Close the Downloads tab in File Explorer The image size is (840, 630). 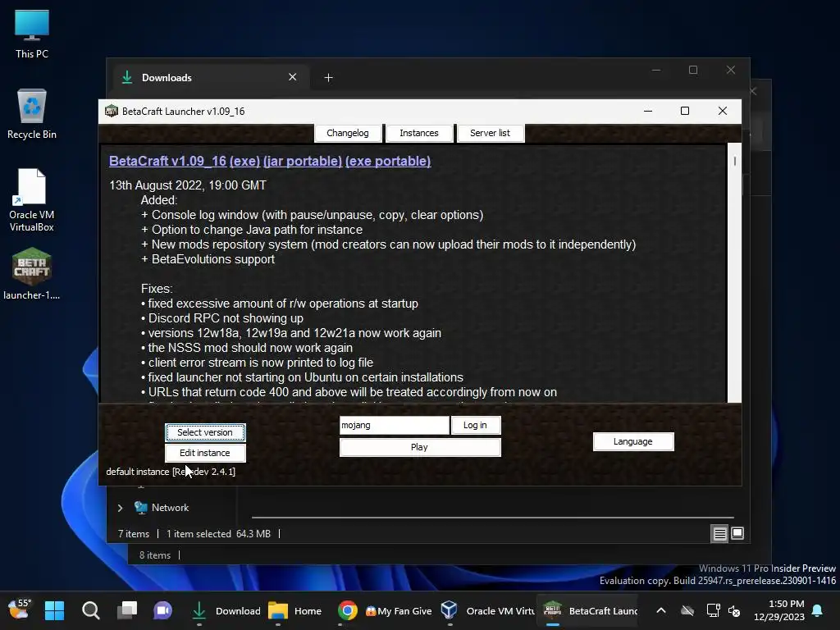point(293,77)
